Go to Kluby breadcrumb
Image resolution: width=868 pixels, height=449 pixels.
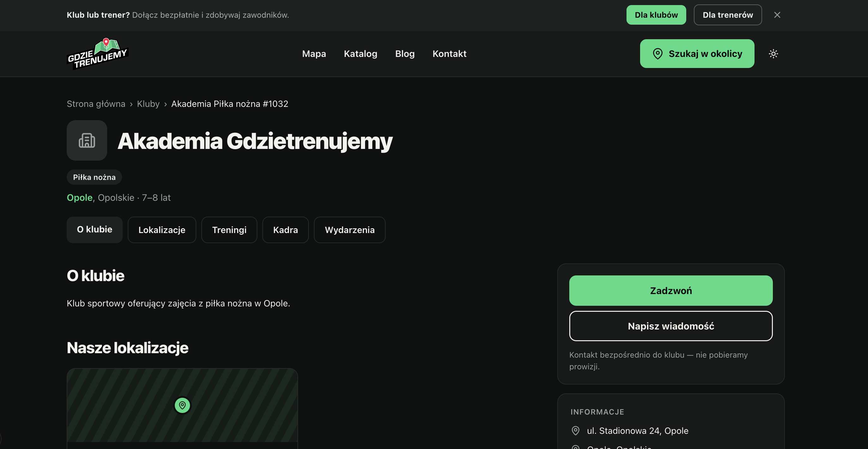click(148, 104)
